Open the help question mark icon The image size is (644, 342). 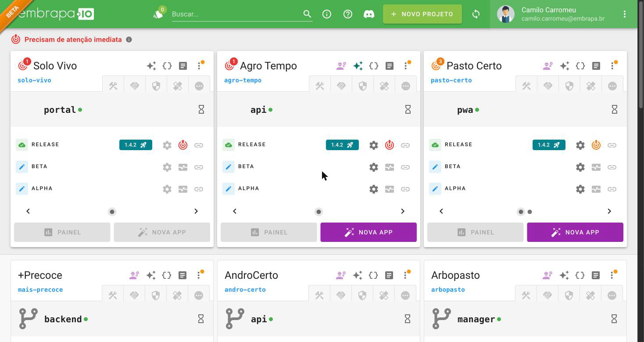coord(348,14)
